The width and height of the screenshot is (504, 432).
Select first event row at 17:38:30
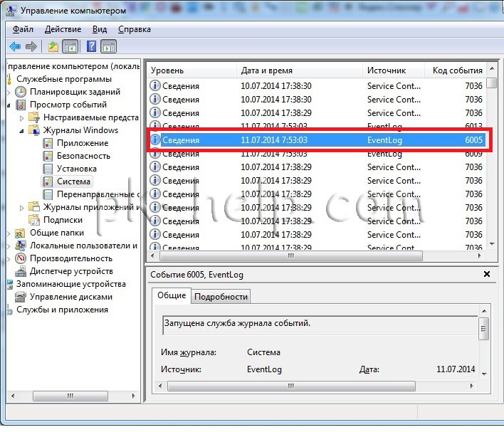(x=317, y=86)
